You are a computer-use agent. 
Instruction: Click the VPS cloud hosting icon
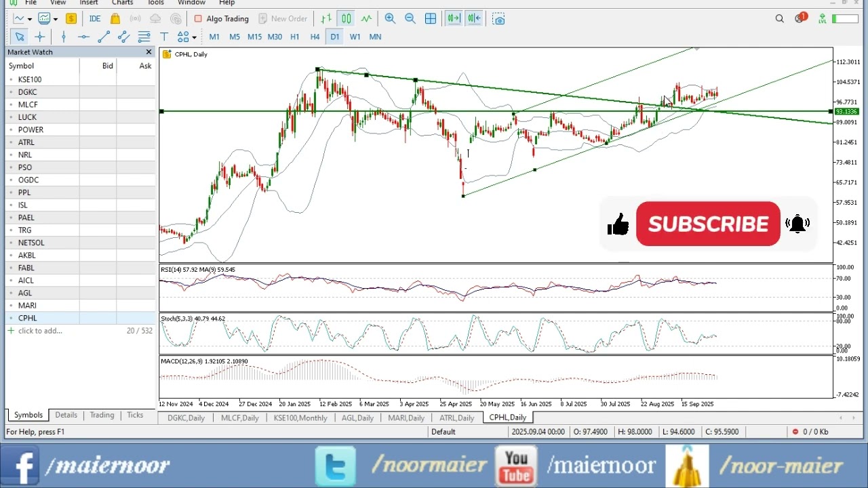point(156,19)
